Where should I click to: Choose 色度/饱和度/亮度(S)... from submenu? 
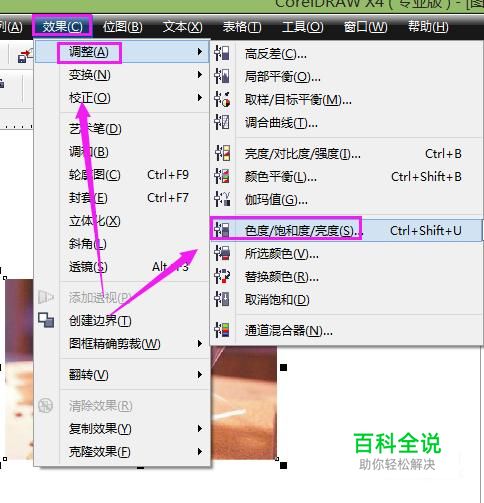coord(347,230)
